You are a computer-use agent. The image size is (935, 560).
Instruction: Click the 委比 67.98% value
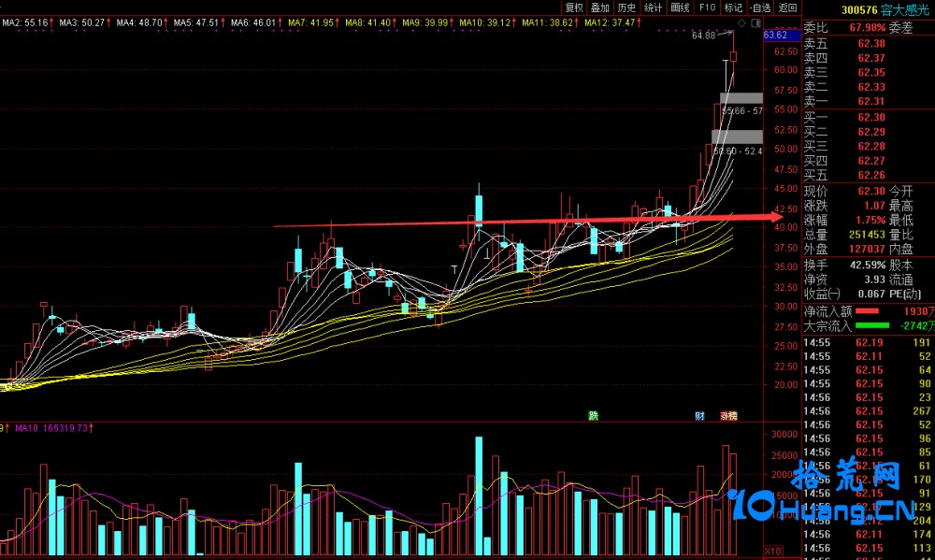[x=867, y=28]
